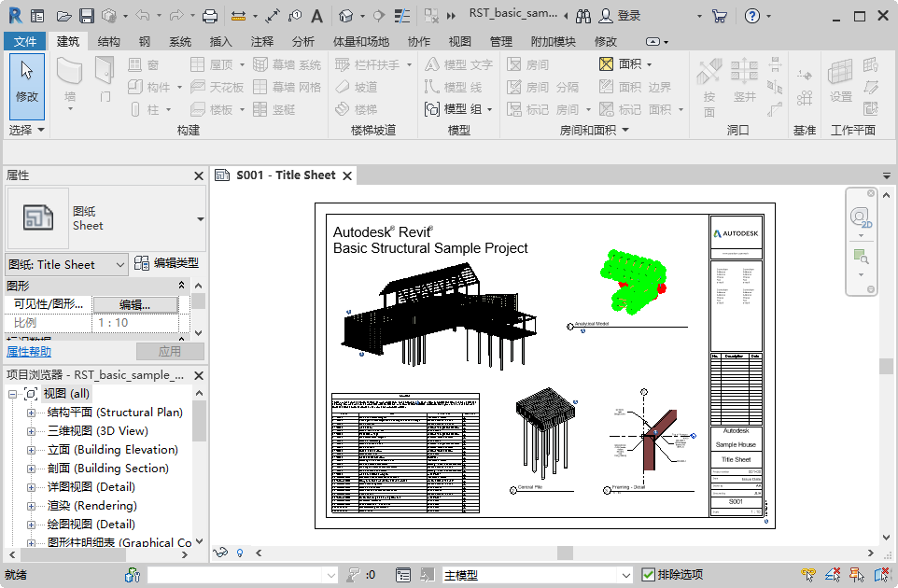The image size is (898, 588).
Task: Collapse the Views (all) tree node
Action: [x=12, y=394]
